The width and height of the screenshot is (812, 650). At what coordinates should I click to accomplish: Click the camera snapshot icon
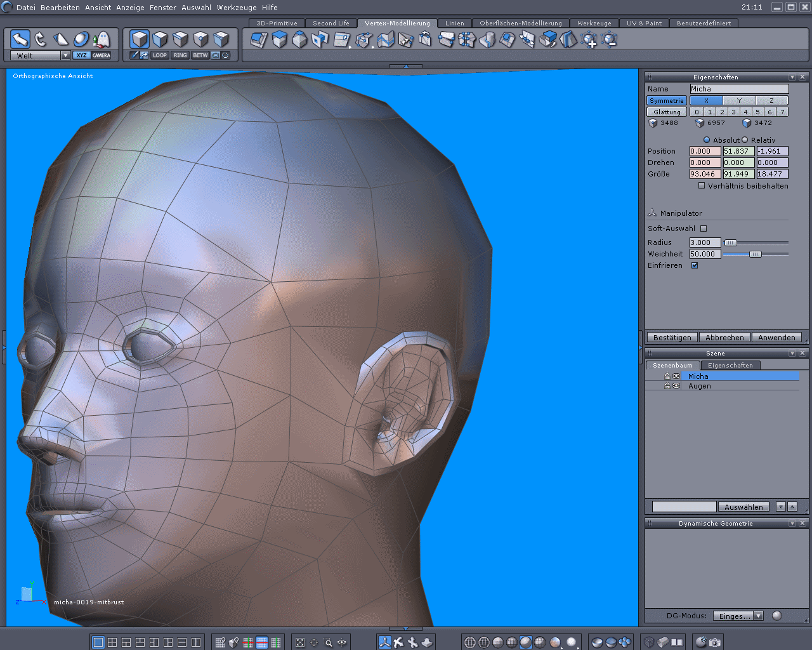click(715, 642)
